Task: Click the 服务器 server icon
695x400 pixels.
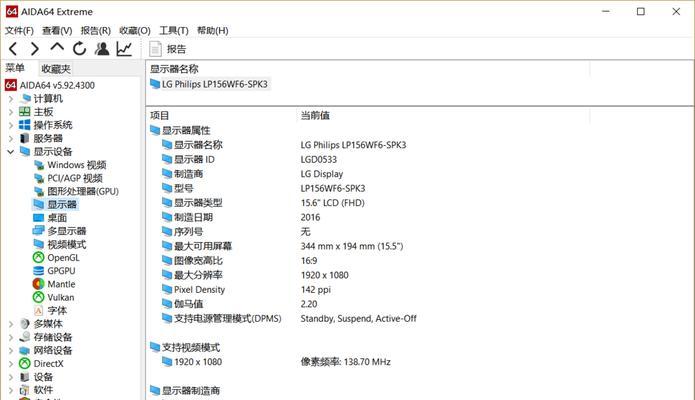Action: coord(25,138)
